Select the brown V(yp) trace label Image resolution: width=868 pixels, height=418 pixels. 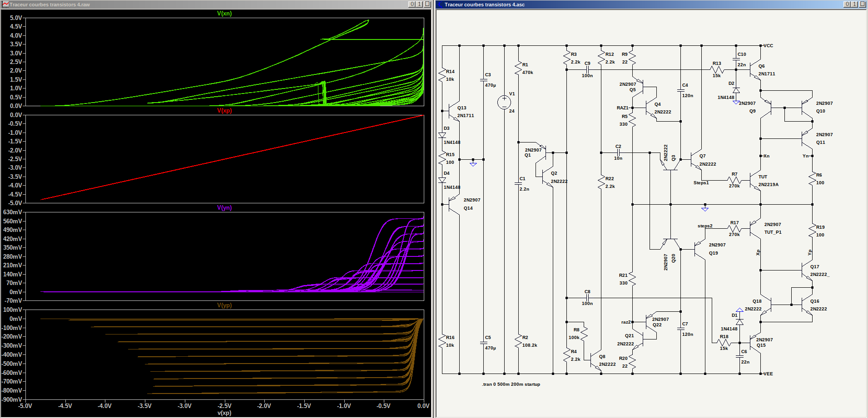224,305
